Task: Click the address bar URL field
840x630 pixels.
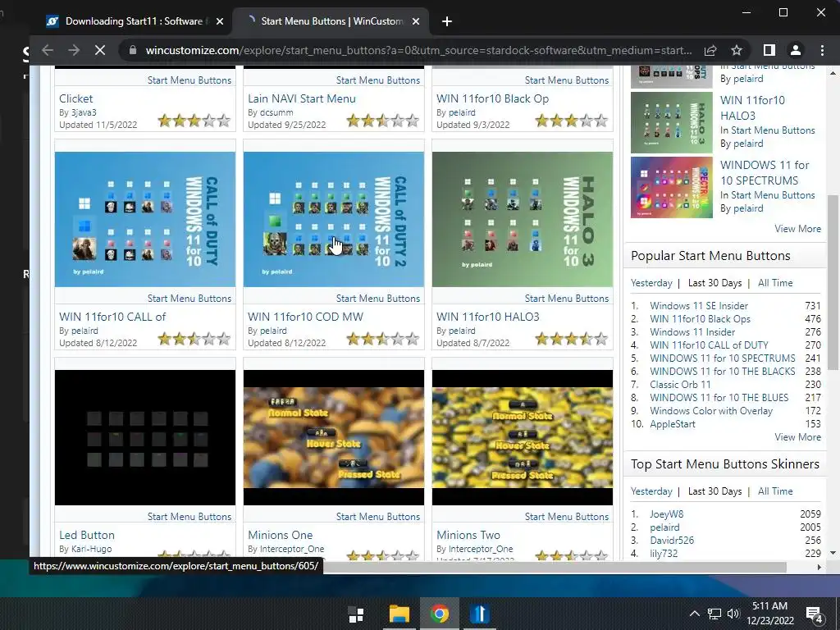Action: click(418, 50)
